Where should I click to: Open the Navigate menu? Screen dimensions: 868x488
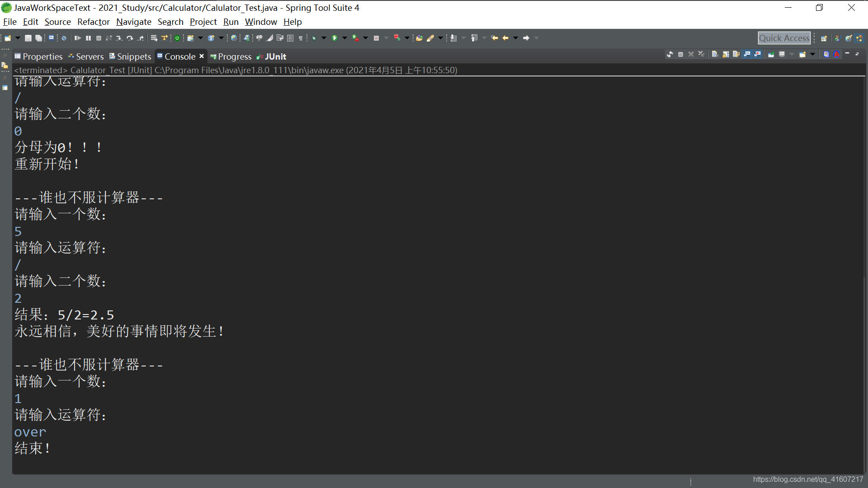[x=133, y=22]
